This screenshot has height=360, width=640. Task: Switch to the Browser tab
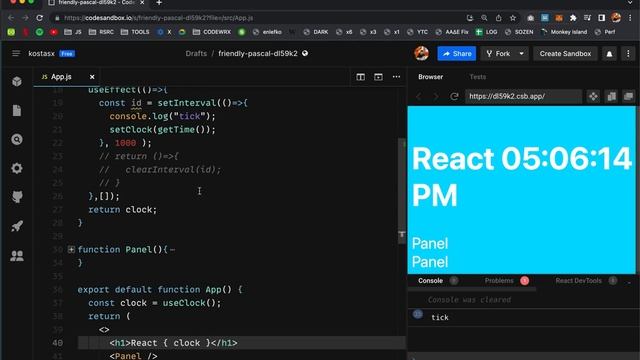[430, 77]
